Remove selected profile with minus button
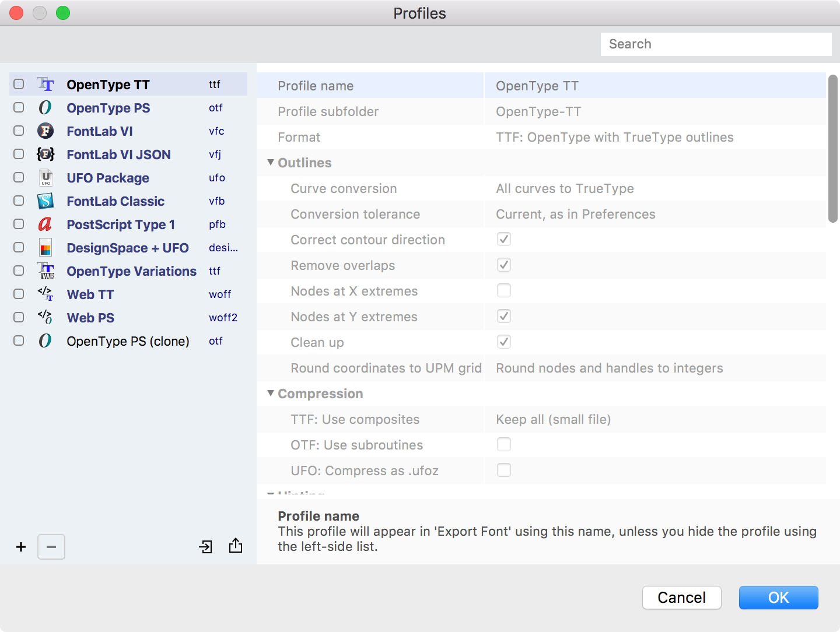 click(51, 547)
